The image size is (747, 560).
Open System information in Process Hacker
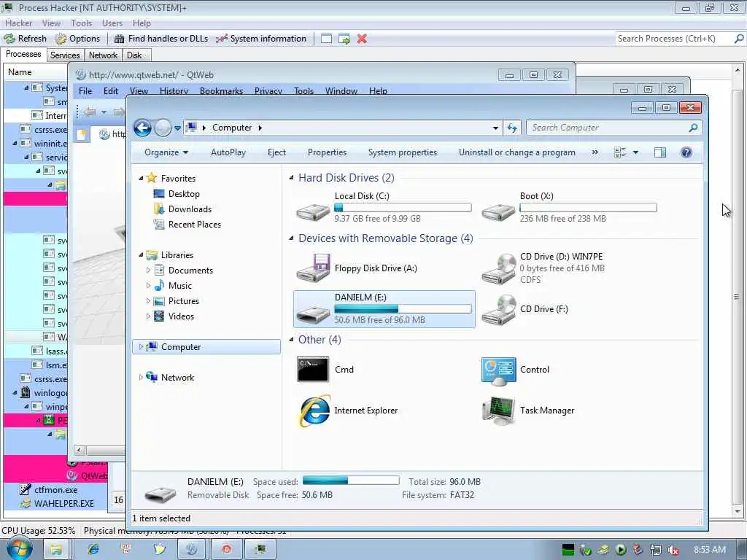[261, 39]
